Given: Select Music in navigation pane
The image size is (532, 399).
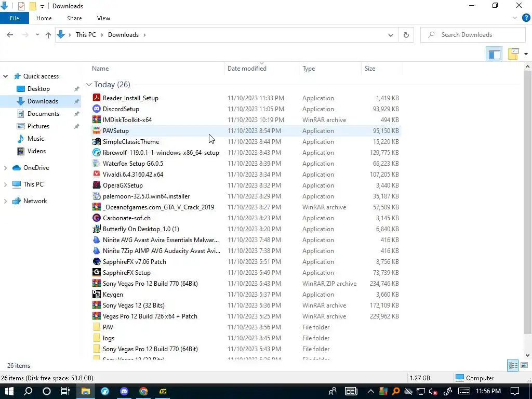Looking at the screenshot, I should [36, 138].
